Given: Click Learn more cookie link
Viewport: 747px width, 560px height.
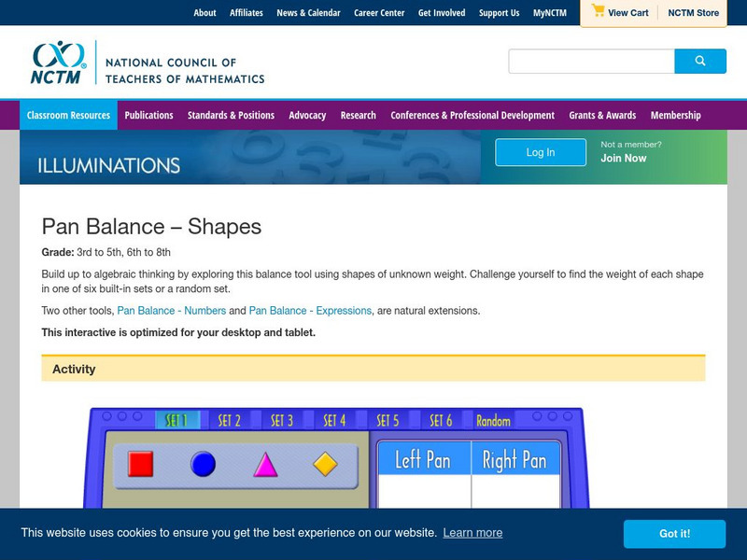Looking at the screenshot, I should 472,533.
